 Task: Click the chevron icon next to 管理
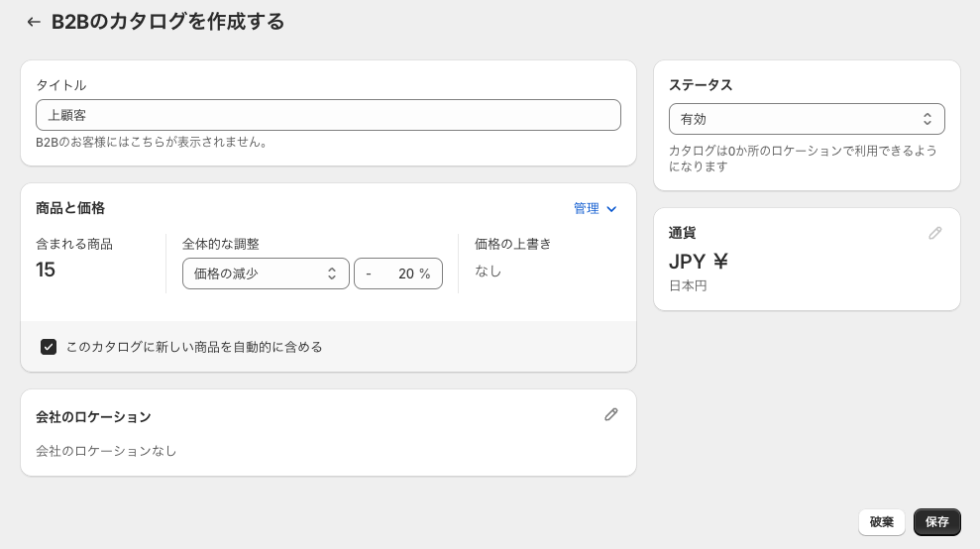[611, 209]
